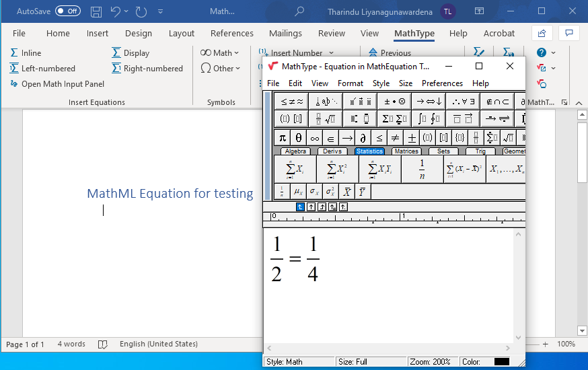This screenshot has height=370, width=588.
Task: Toggle AutoSave switch off/on
Action: click(68, 11)
